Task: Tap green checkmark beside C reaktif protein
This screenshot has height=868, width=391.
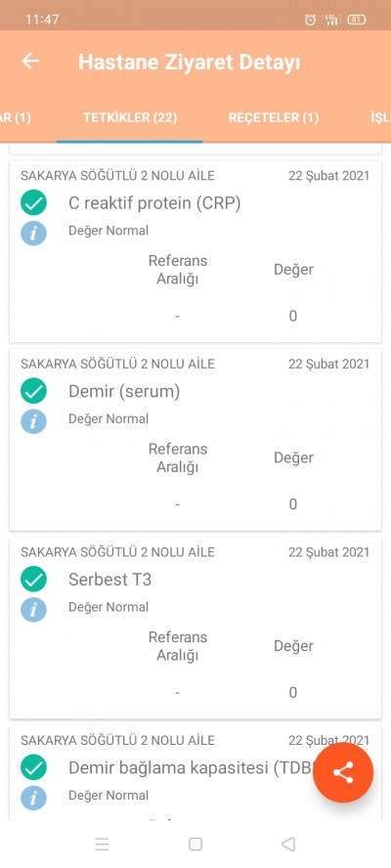Action: [34, 203]
